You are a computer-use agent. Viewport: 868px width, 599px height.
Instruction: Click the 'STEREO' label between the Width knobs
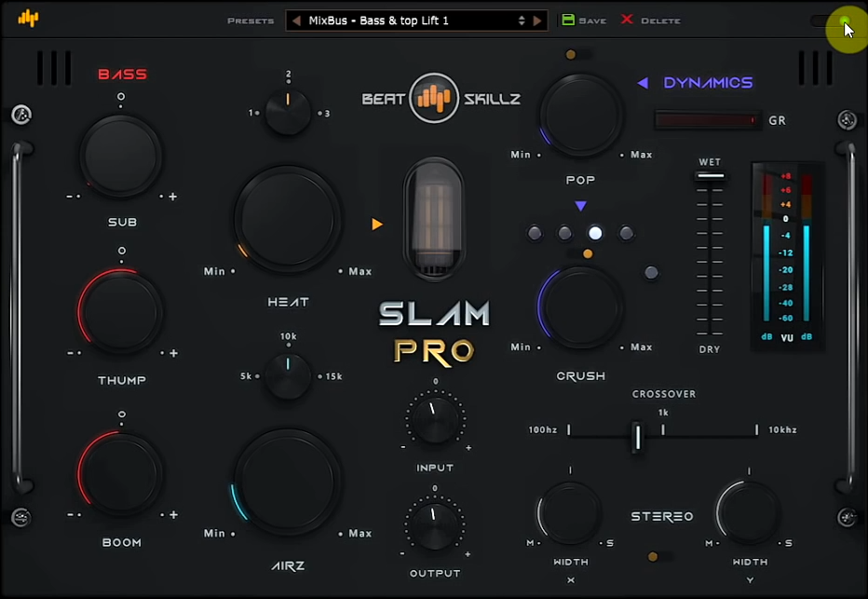click(x=662, y=516)
